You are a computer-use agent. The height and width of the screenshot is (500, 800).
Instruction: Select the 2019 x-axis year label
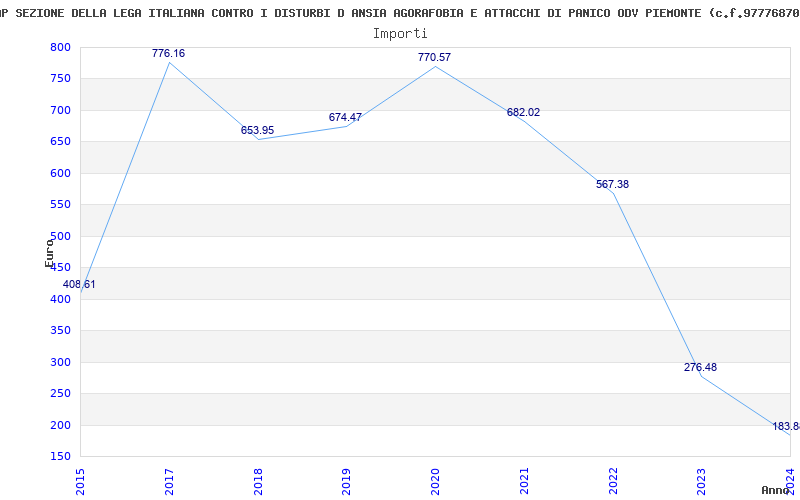tap(346, 481)
